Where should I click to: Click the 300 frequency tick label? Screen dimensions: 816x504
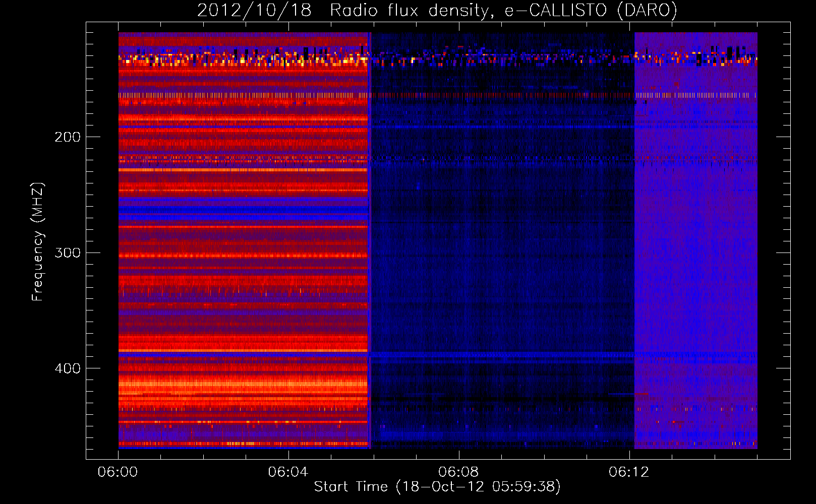pyautogui.click(x=68, y=253)
